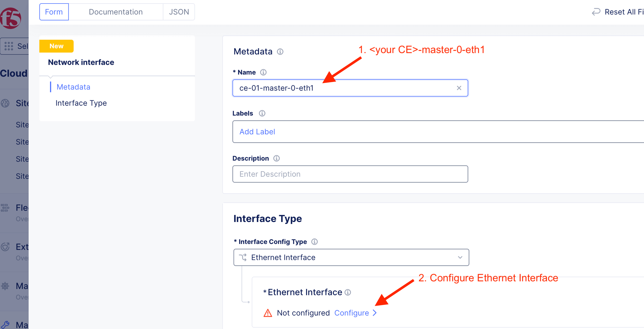
Task: Click the info icon next to Metadata
Action: [x=280, y=51]
